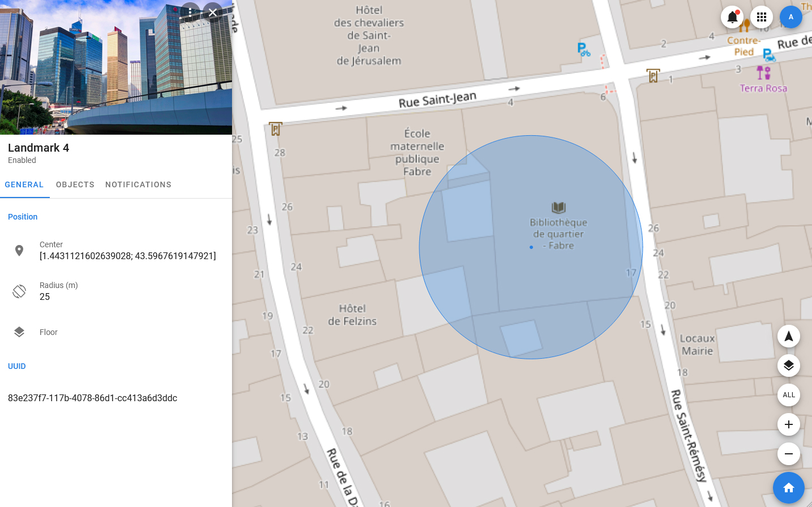Open the Notifications tab
The height and width of the screenshot is (507, 812).
[x=138, y=184]
